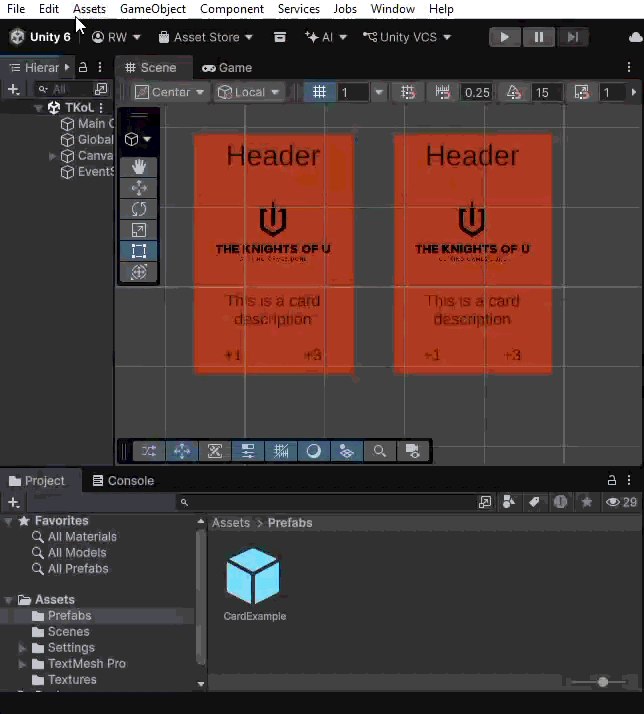644x714 pixels.
Task: Edit the 15 rotation snap value
Action: (547, 93)
